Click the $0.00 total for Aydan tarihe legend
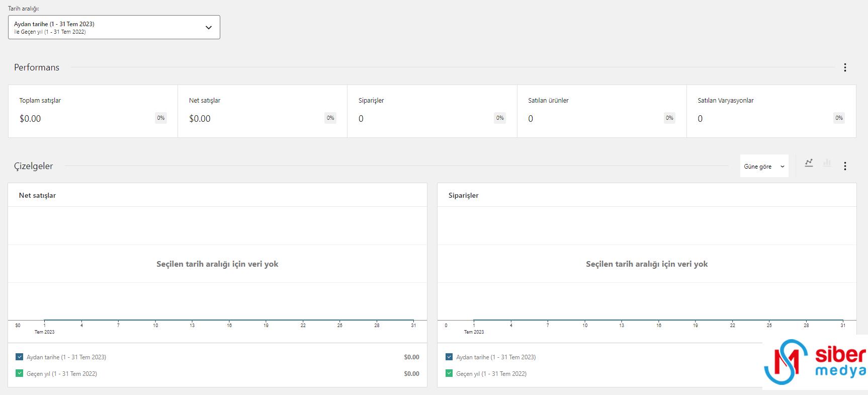 411,357
